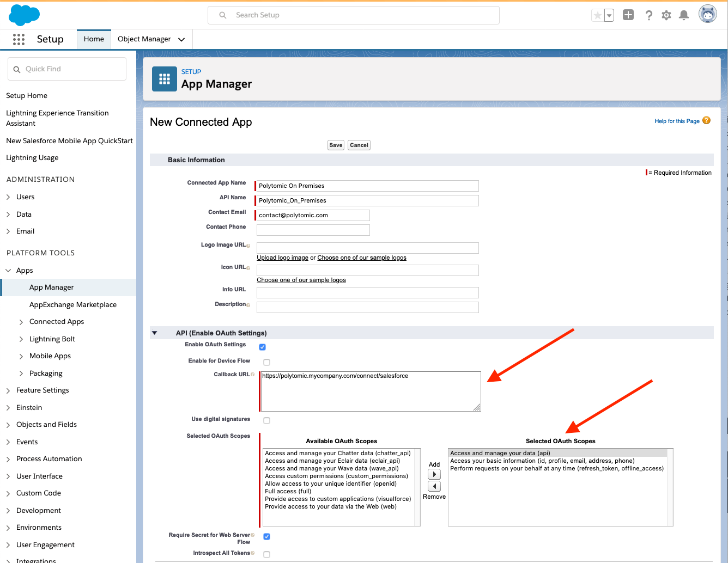The width and height of the screenshot is (728, 563).
Task: Click the Contact Email field
Action: tap(313, 215)
